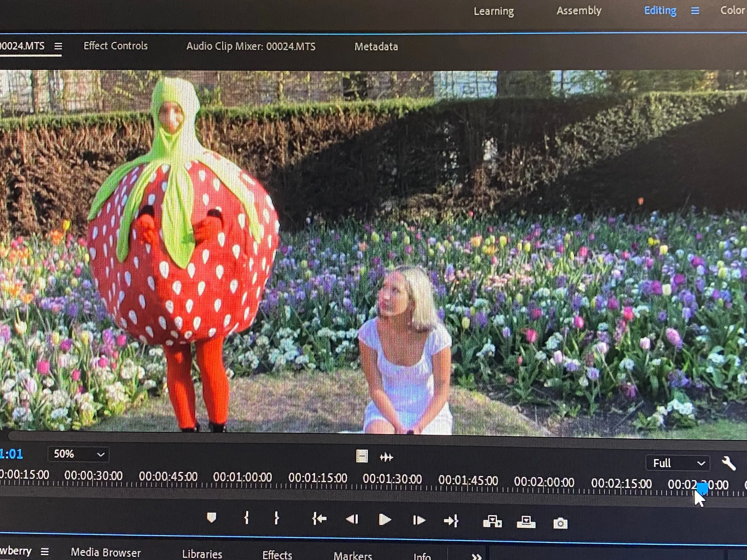Viewport: 747px width, 560px height.
Task: Click the Mark Out bracket icon
Action: point(277,518)
